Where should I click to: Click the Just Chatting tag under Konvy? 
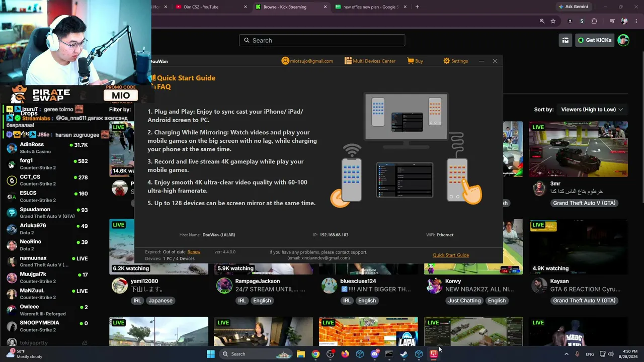(464, 301)
